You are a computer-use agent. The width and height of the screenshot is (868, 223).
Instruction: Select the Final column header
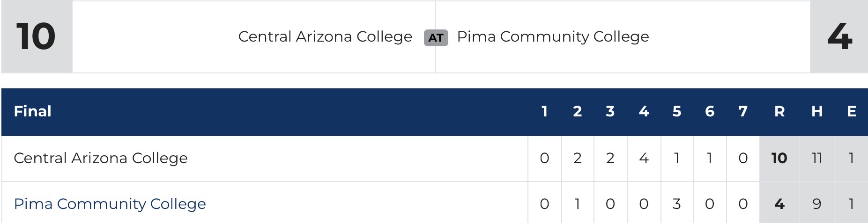tap(33, 111)
